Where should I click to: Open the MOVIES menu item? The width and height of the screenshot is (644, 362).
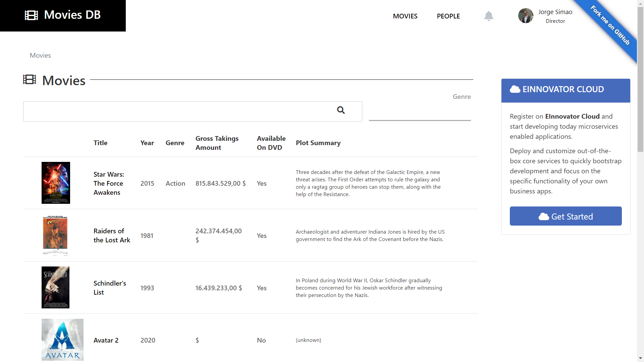(405, 16)
